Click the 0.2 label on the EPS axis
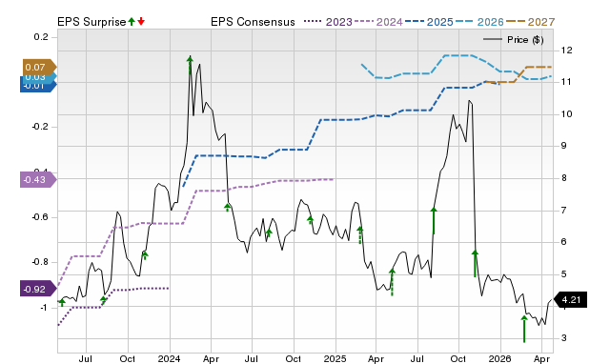This screenshot has height=364, width=610. click(x=41, y=37)
